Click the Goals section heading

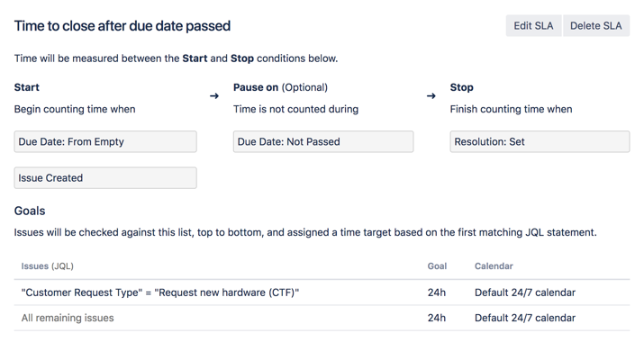coord(30,211)
